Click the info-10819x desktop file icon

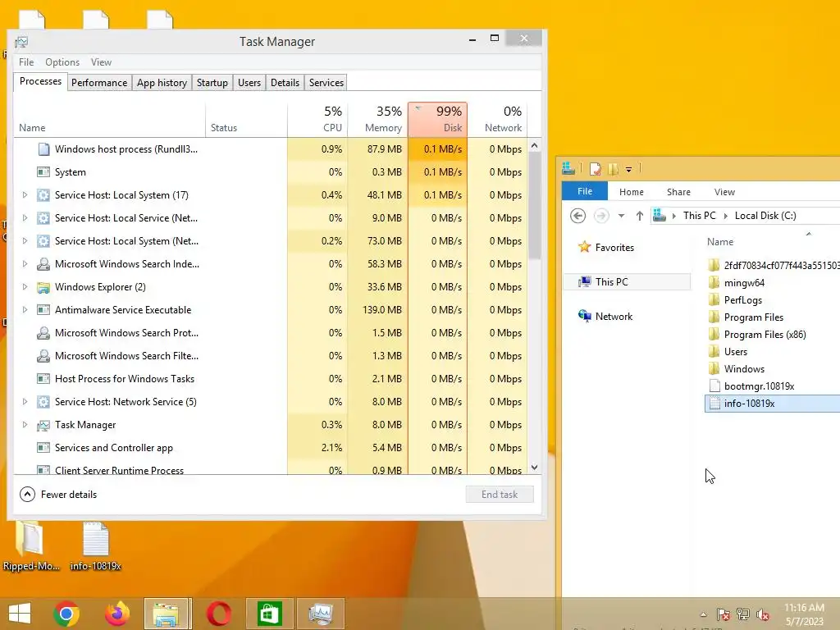coord(96,540)
